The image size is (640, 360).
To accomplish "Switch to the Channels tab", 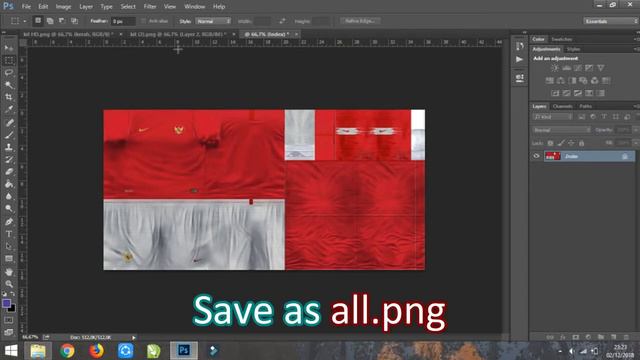I will tap(562, 106).
